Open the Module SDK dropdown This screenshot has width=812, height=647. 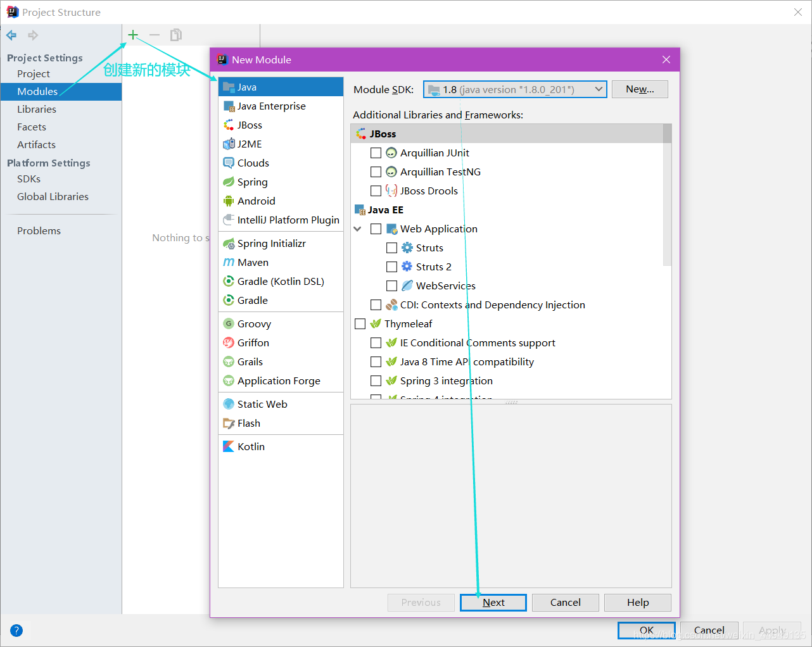(515, 89)
